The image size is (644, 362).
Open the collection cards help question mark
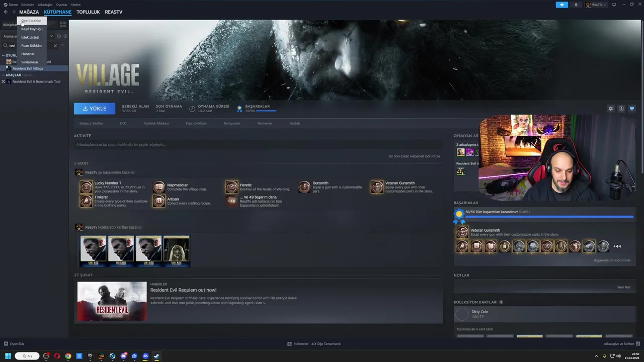click(x=501, y=302)
